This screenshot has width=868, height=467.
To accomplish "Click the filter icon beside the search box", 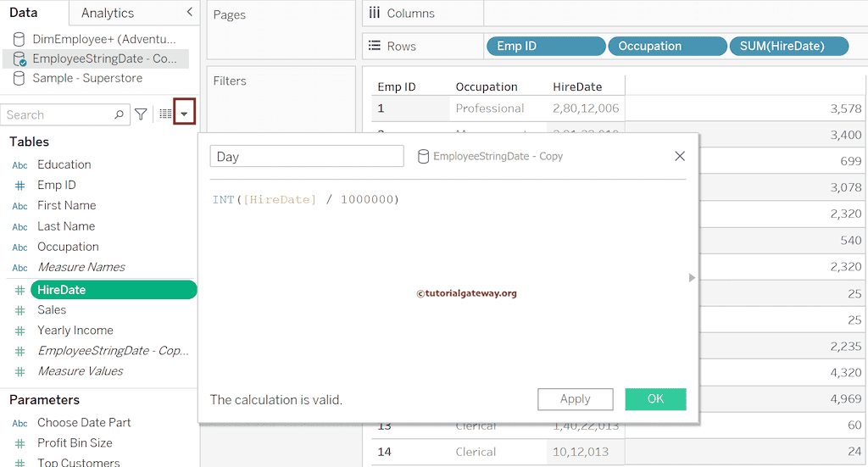I will 141,114.
